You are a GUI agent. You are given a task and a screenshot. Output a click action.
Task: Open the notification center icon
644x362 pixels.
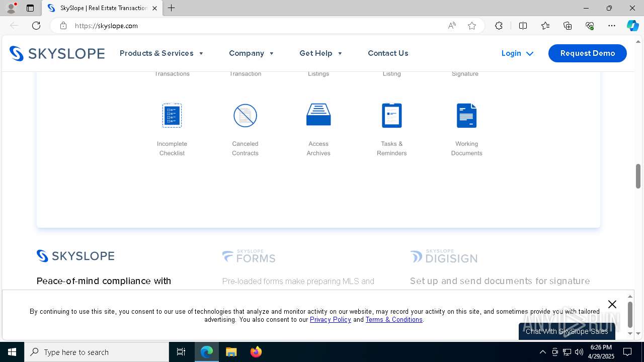(627, 352)
